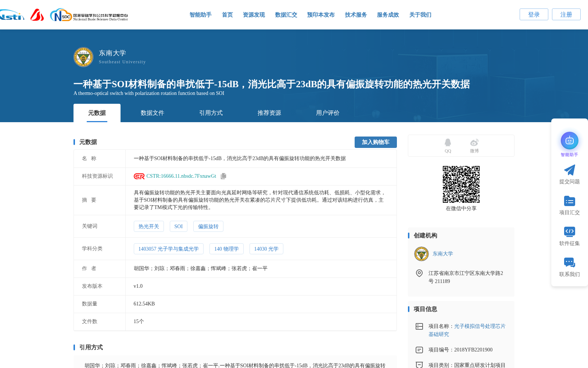588x368 pixels.
Task: Click 联系我们 chat bubble icon
Action: pyautogui.click(x=569, y=262)
